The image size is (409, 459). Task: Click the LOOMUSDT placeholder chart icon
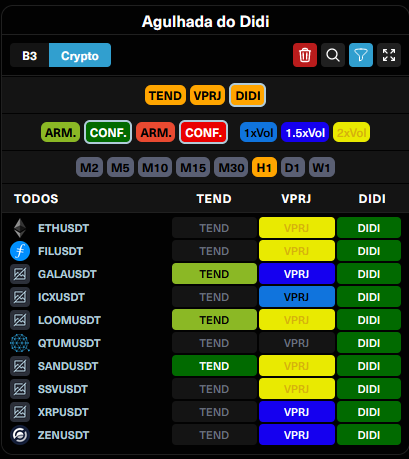20,320
